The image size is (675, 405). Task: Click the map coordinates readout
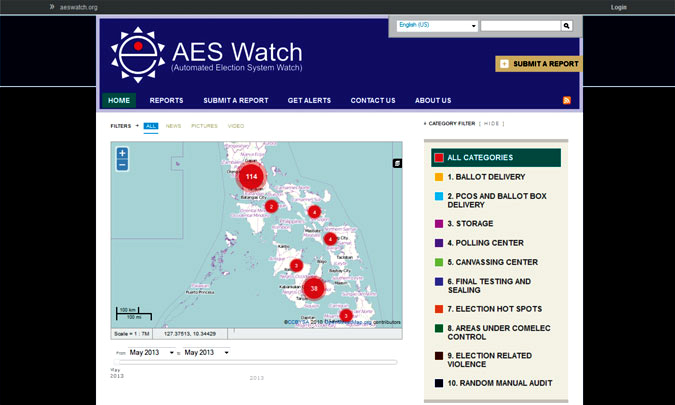pos(190,334)
